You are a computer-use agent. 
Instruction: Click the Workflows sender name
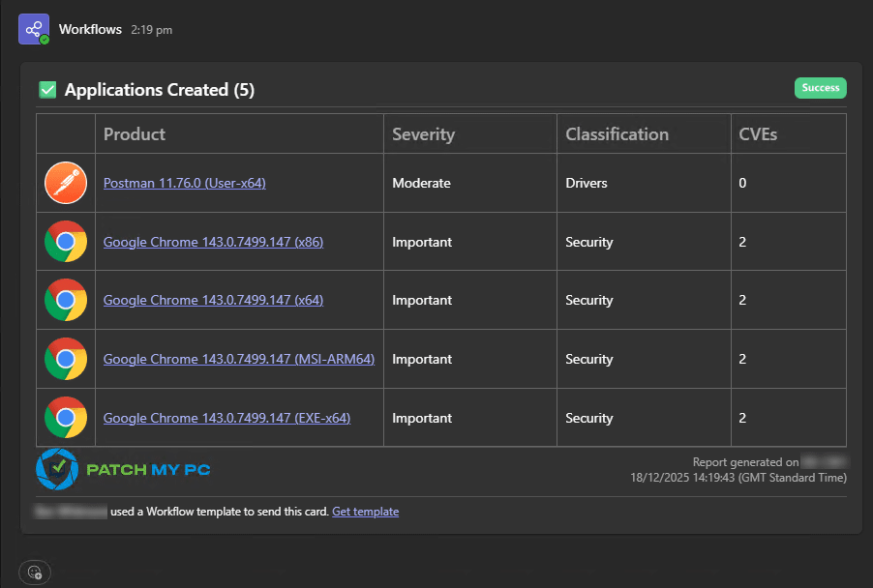pyautogui.click(x=90, y=29)
